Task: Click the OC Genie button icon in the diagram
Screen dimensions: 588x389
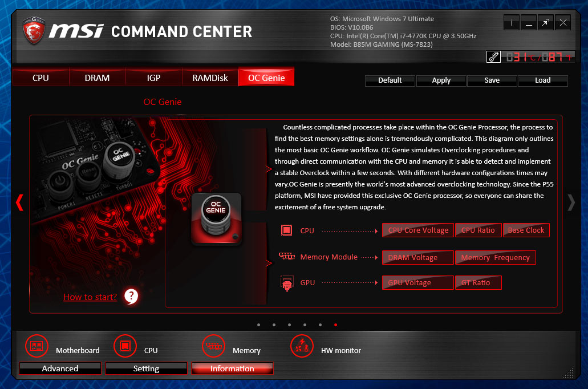Action: pos(216,218)
